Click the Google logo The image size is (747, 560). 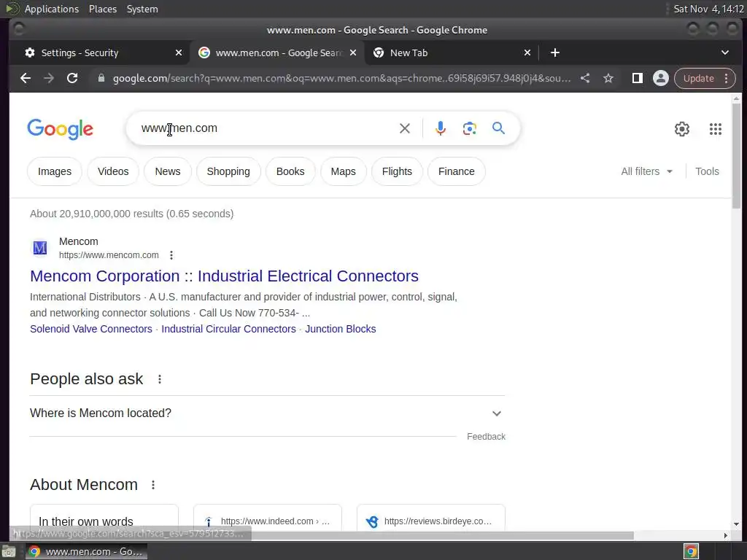[60, 129]
